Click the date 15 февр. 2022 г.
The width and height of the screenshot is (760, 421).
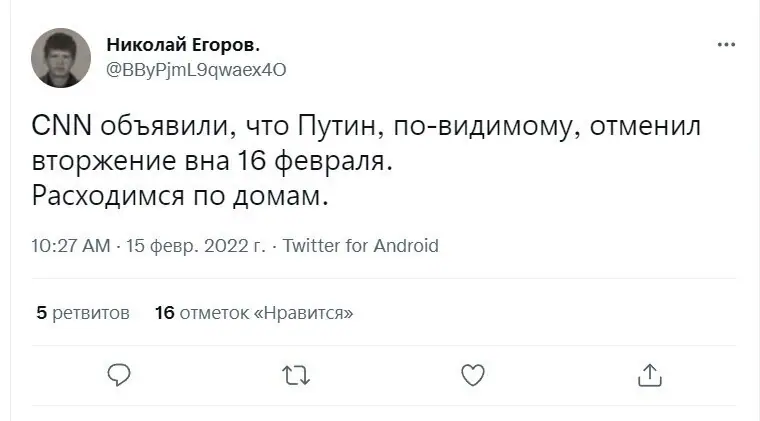(x=197, y=246)
